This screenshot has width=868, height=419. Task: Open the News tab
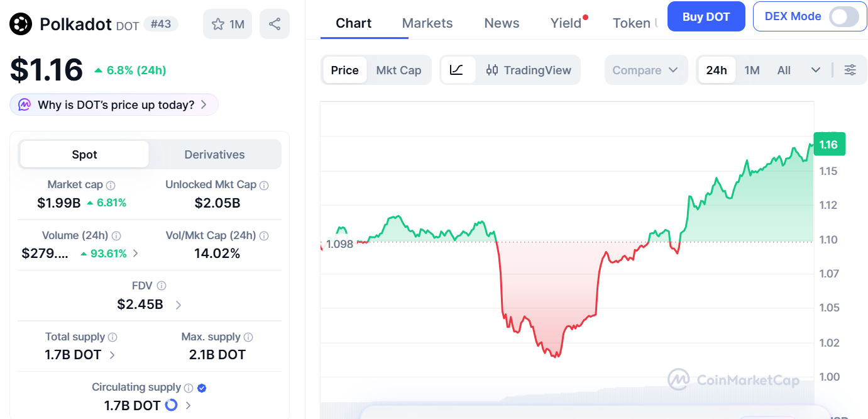click(x=502, y=23)
